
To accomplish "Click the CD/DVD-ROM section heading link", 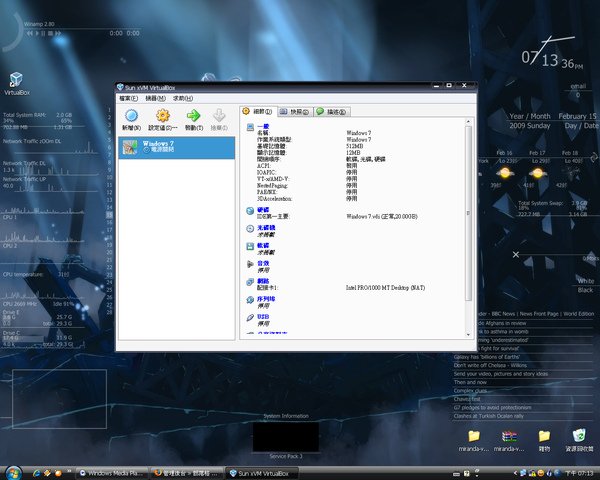I will pos(266,228).
